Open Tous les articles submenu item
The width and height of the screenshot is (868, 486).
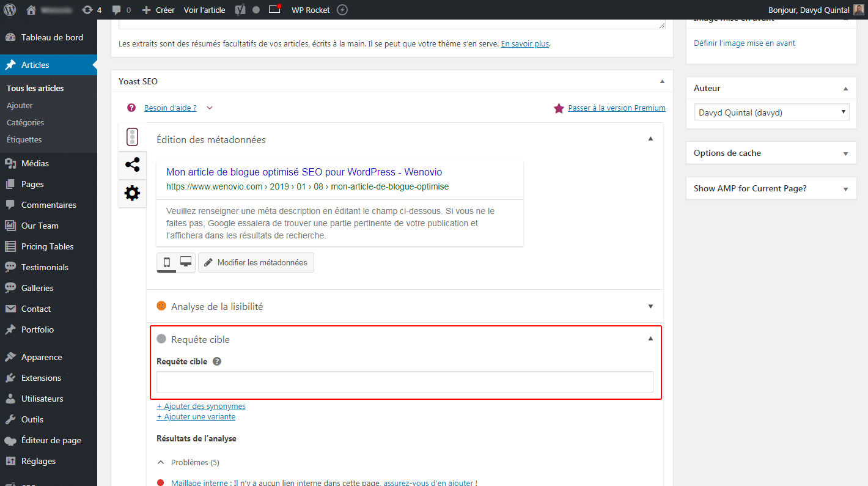click(x=35, y=88)
